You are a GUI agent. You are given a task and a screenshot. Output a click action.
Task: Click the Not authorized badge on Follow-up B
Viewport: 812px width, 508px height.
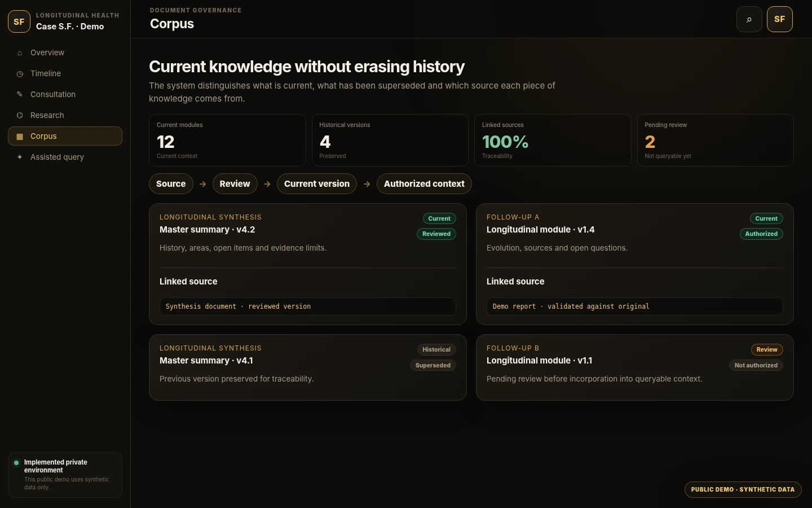[x=756, y=365]
